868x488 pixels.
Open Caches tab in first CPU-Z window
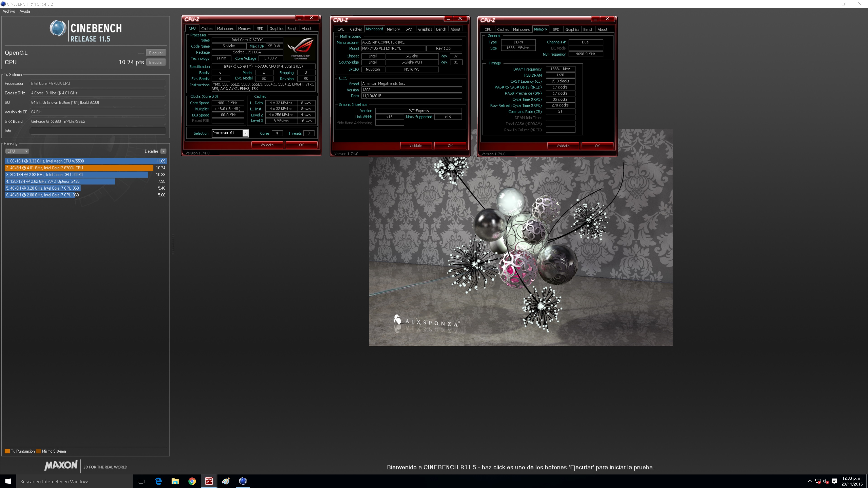click(207, 29)
